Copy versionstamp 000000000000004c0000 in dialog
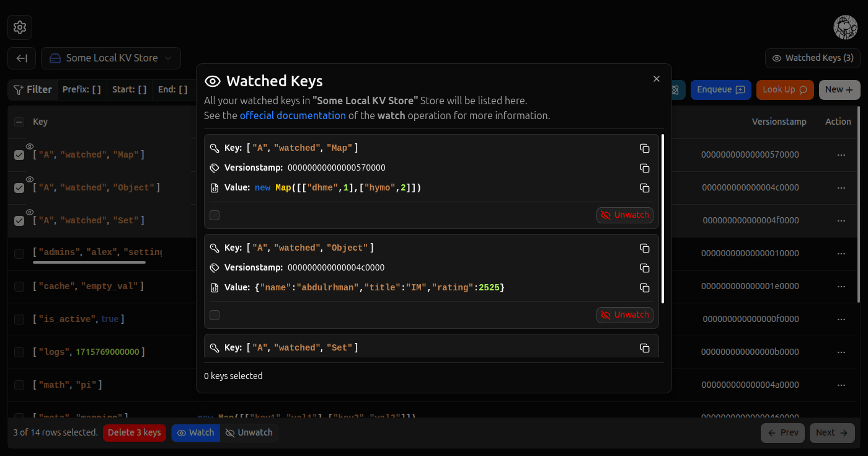Screen dimensions: 868x456 (x=645, y=268)
